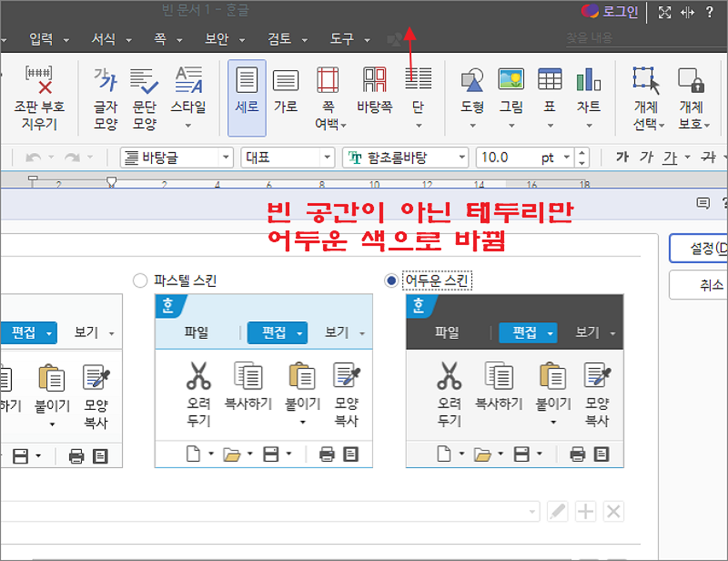
Task: Click the redo arrow in toolbar
Action: click(72, 157)
